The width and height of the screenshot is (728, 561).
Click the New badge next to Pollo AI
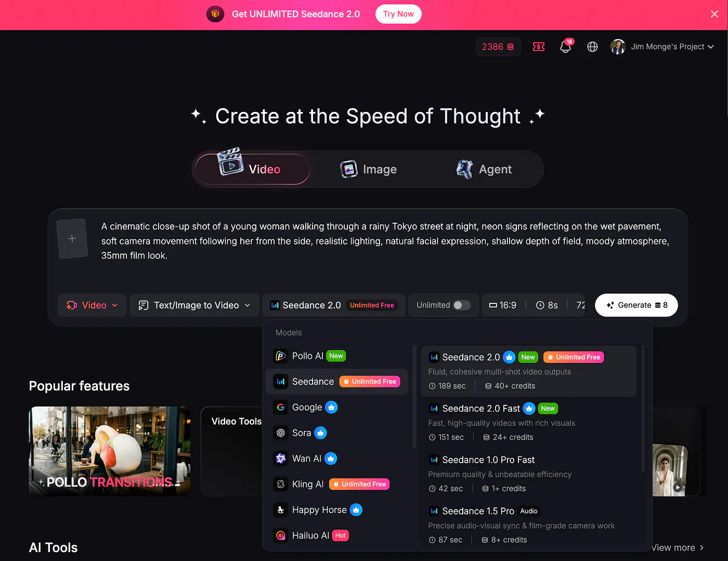[x=336, y=356]
